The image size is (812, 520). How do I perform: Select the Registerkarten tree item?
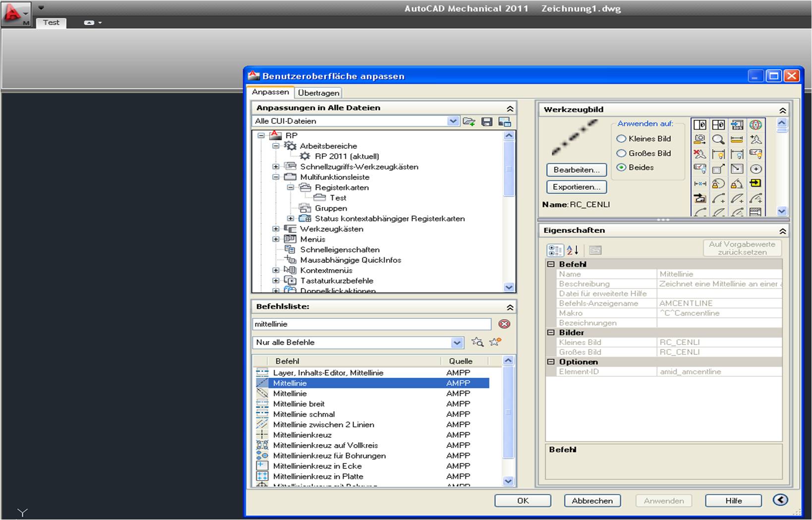point(342,187)
